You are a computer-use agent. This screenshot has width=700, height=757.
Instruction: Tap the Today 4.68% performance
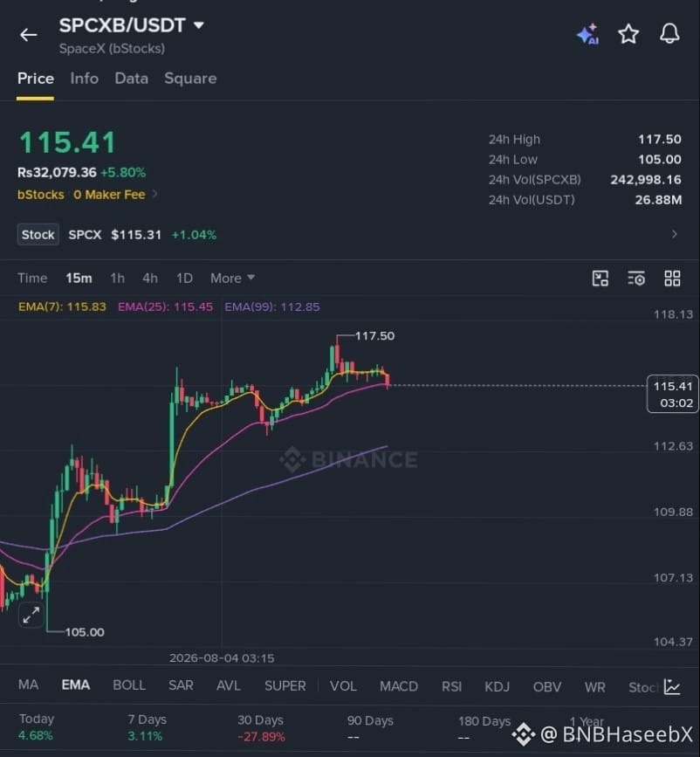point(37,727)
